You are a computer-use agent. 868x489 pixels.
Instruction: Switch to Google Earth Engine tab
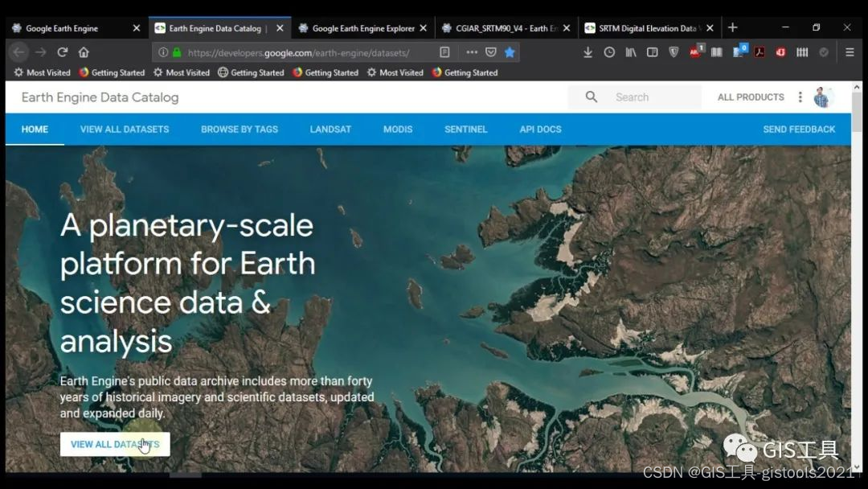pyautogui.click(x=76, y=28)
